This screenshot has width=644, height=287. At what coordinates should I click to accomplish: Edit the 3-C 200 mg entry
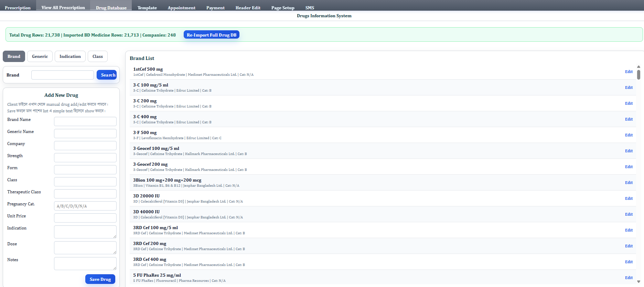pos(629,103)
